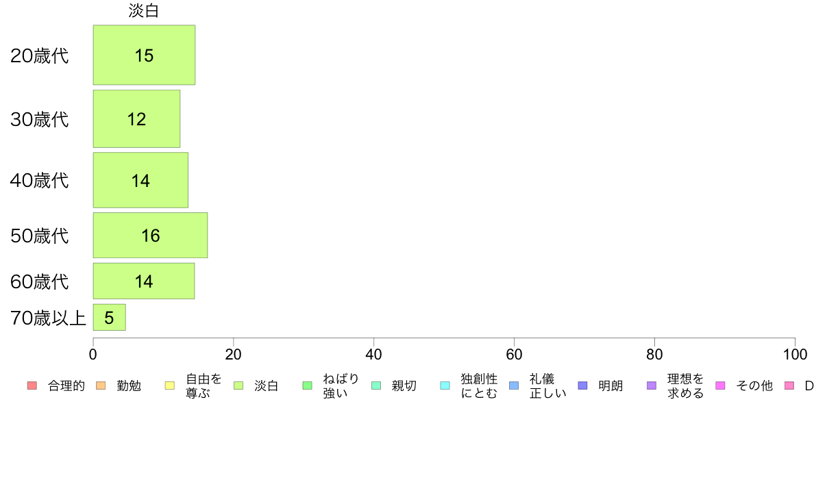This screenshot has width=814, height=504.
Task: Click the 淡白 column header label
Action: pyautogui.click(x=144, y=10)
